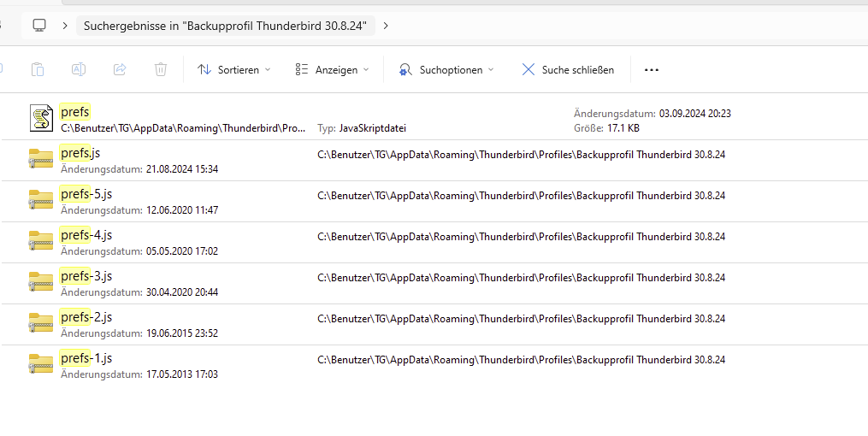Click the Paste clipboard icon
Screen dimensions: 868x436
pos(38,70)
